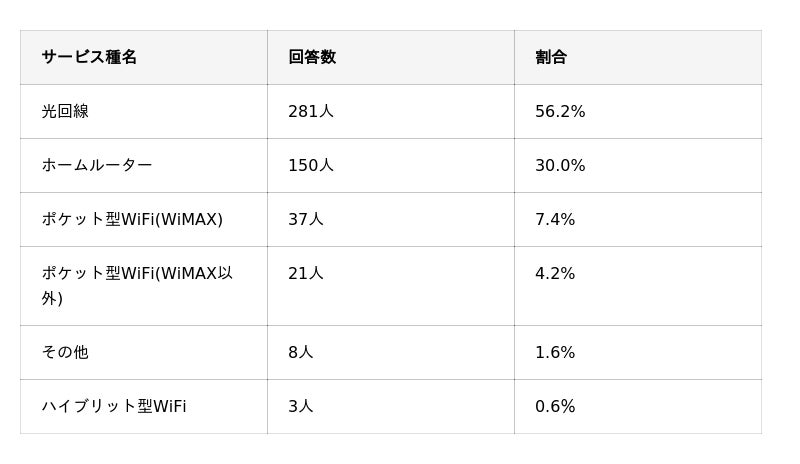Select the ホームルーター row label
This screenshot has width=800, height=464.
tap(97, 166)
